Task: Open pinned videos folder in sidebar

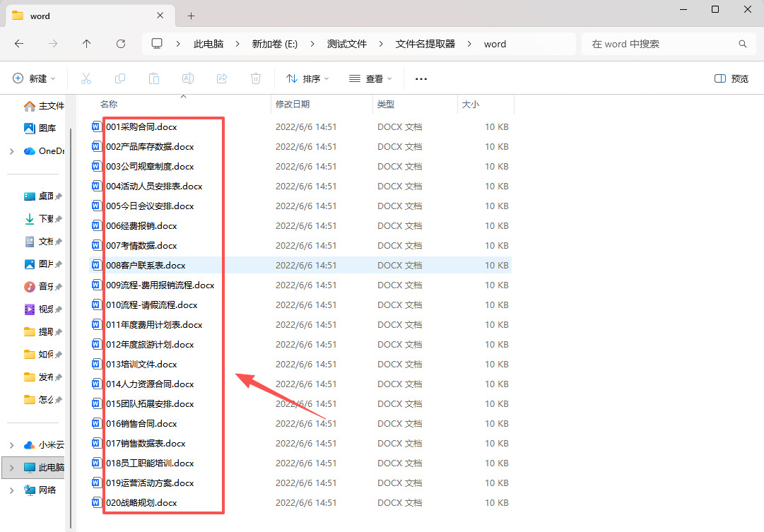Action: tap(43, 309)
